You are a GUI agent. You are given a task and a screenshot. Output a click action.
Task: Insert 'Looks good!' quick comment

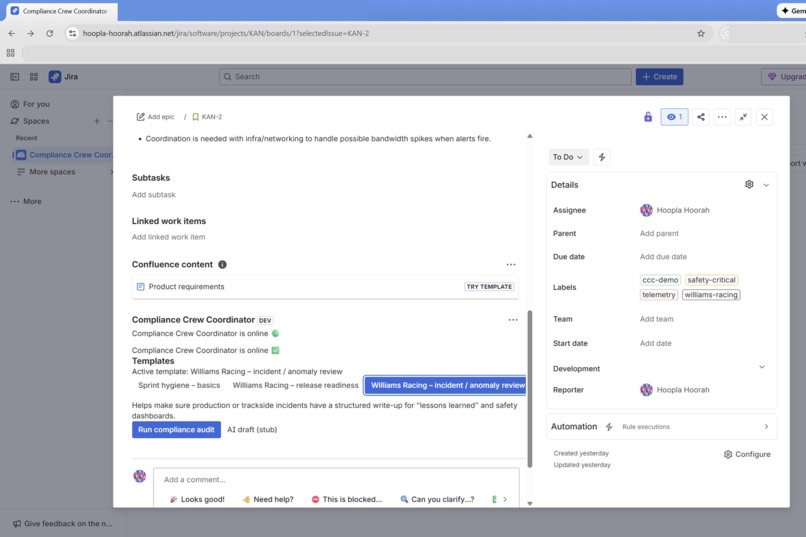coord(197,499)
